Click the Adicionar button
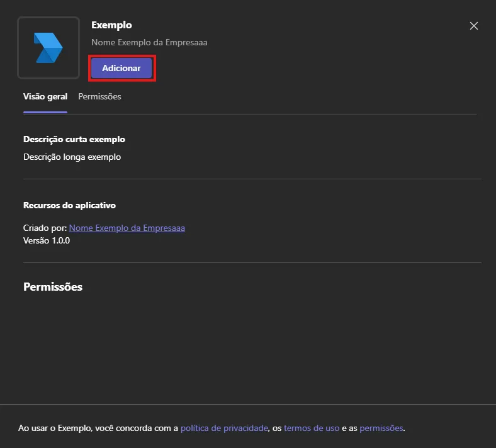This screenshot has height=448, width=496. (121, 68)
